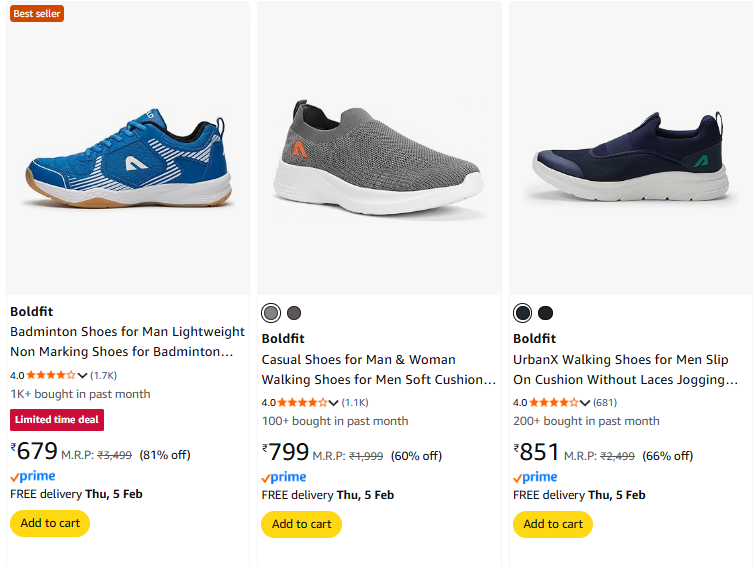Add UrbanX Walking Shoes to cart
This screenshot has height=567, width=756.
(553, 524)
